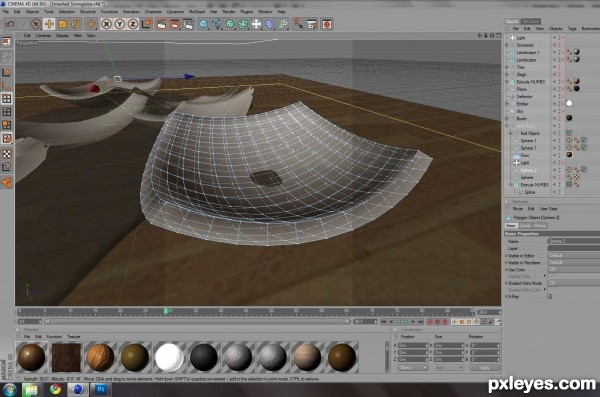Viewport: 600px width, 397px height.
Task: Open User Data in the Attributes menu
Action: 548,209
